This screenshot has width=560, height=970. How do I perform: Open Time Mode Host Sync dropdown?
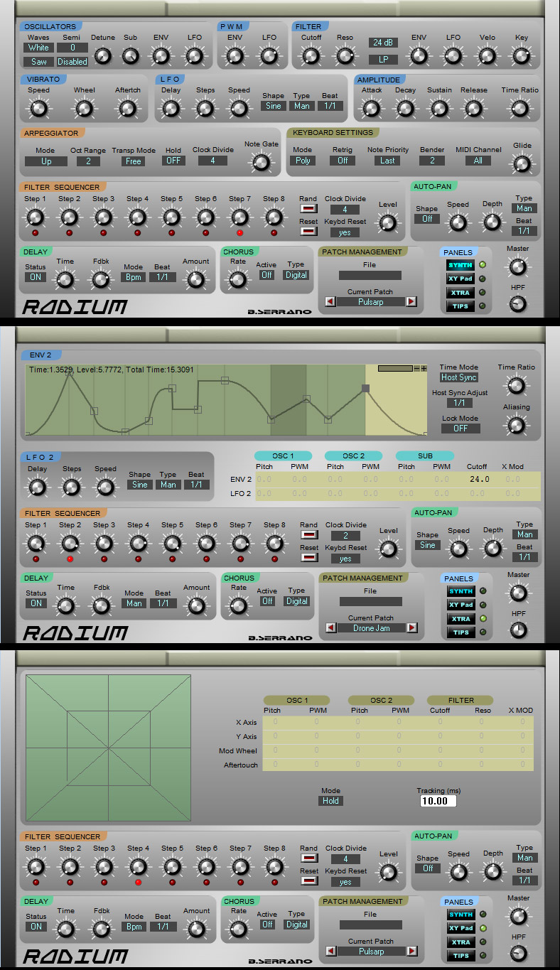coord(459,377)
